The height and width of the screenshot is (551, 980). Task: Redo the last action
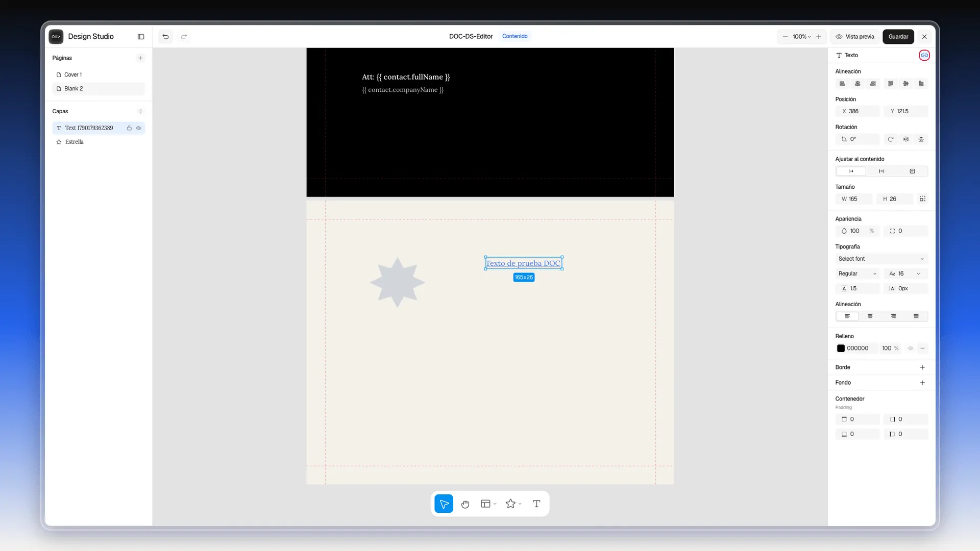184,37
